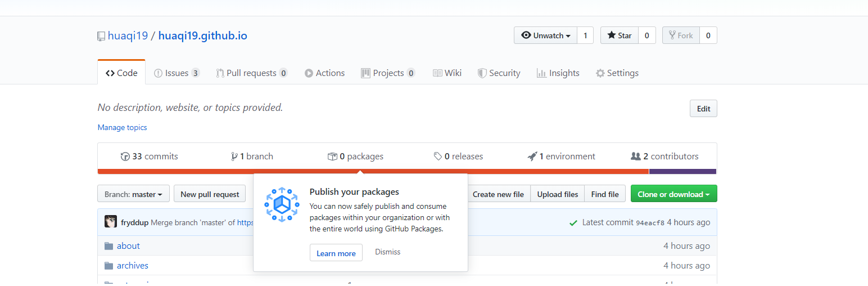Open the archives folder
Viewport: 868px width, 286px height.
coord(133,265)
